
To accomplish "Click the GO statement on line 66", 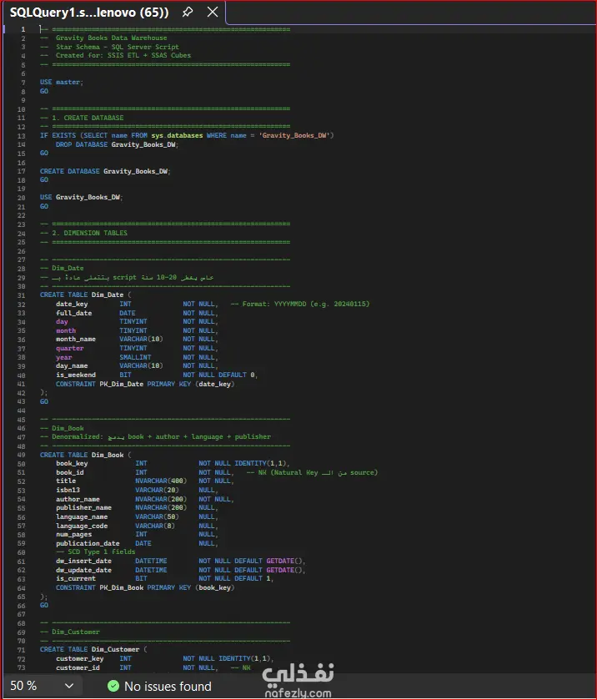I will (x=43, y=606).
